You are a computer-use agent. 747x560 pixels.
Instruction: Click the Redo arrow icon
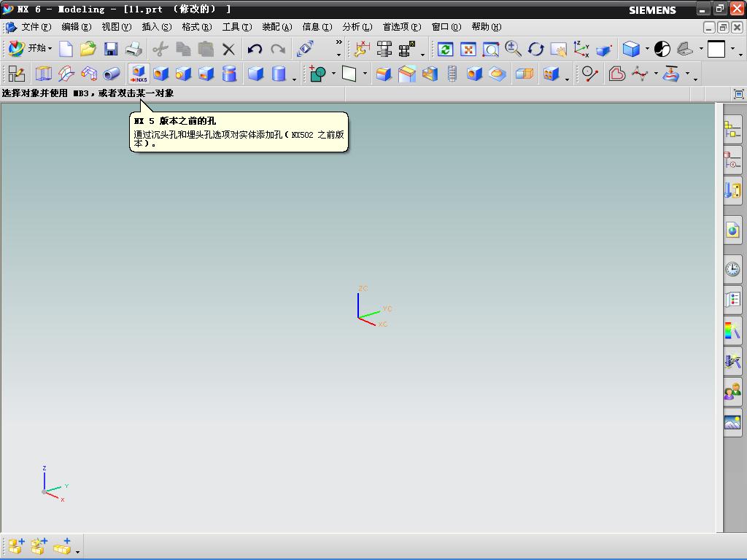(x=278, y=49)
